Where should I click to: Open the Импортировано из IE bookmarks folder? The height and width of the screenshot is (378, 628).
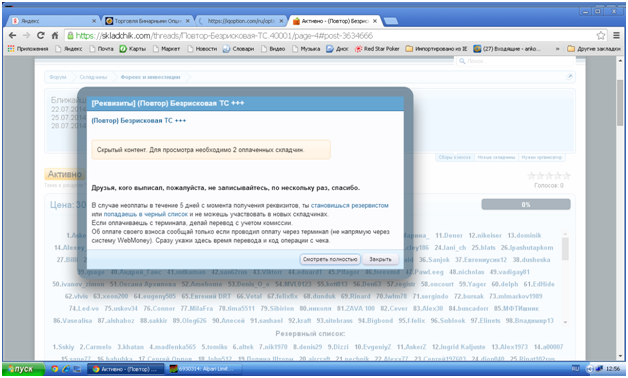(437, 49)
